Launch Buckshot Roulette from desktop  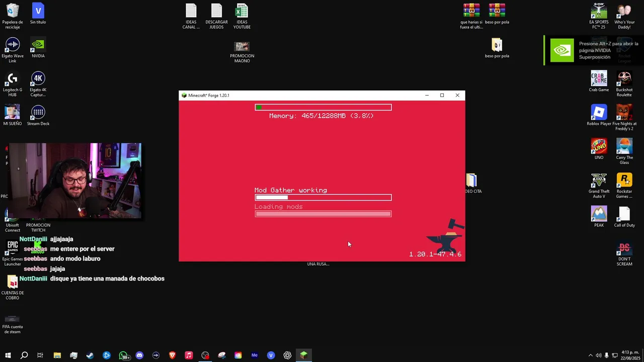pyautogui.click(x=624, y=84)
